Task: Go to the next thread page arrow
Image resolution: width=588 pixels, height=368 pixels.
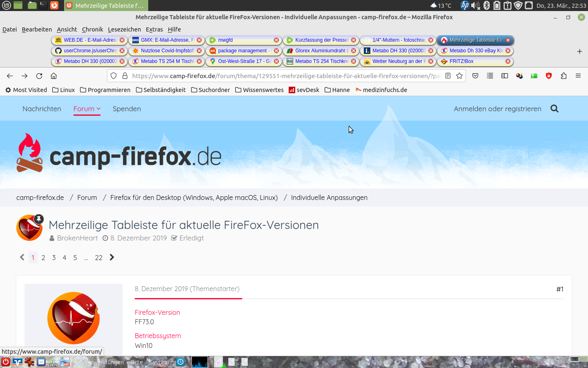Action: point(112,257)
